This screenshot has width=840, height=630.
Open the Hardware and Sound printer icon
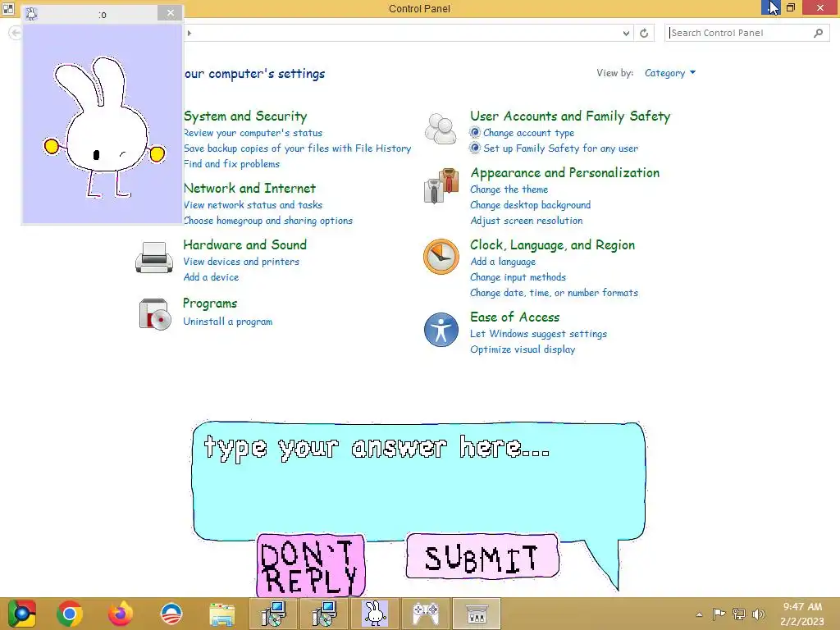coord(153,258)
